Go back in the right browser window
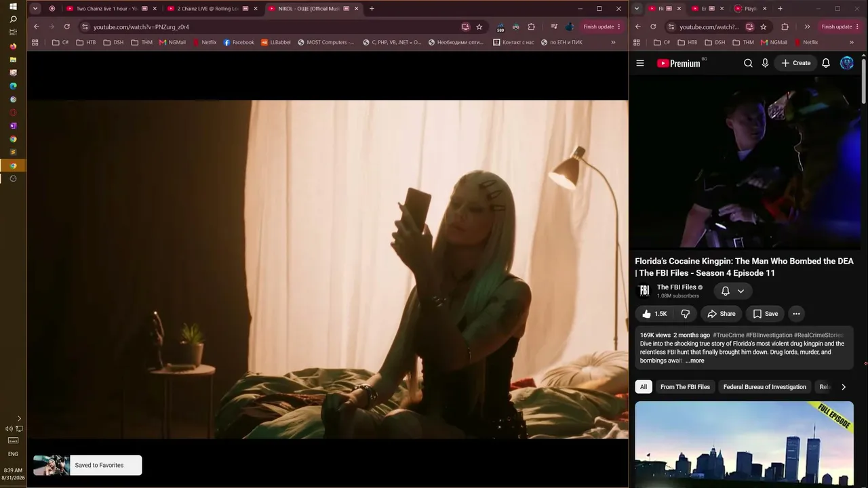 638,26
